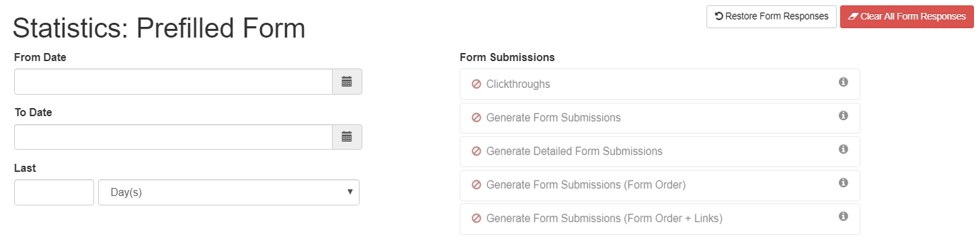Expand the Day(s) unit dropdown

pos(229,192)
